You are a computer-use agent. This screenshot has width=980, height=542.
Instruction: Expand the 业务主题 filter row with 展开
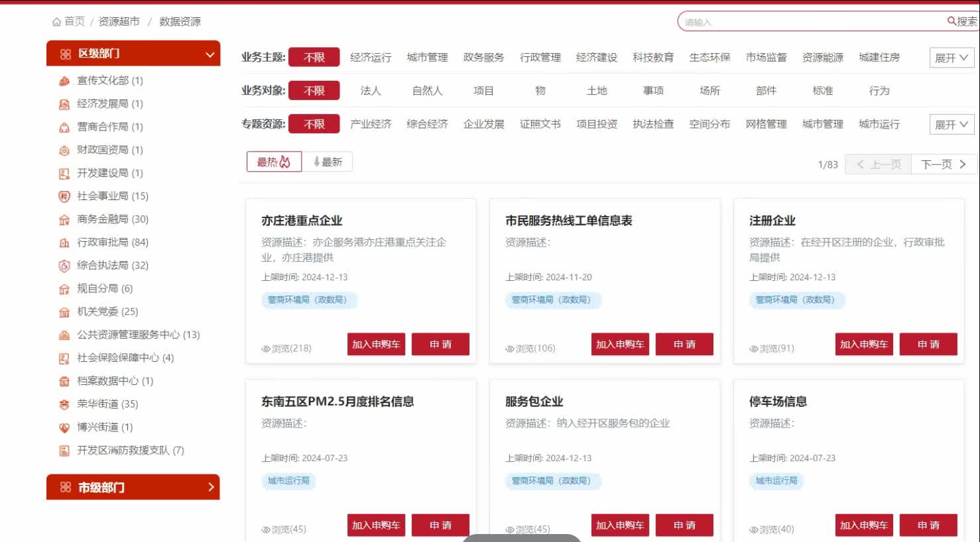click(951, 58)
